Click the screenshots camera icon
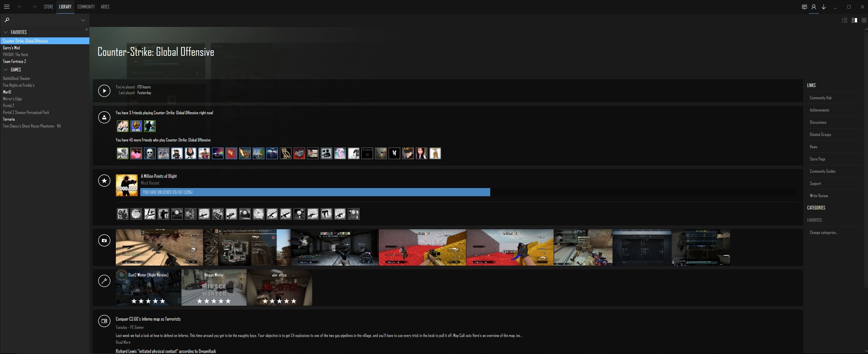The height and width of the screenshot is (354, 868). pyautogui.click(x=104, y=240)
